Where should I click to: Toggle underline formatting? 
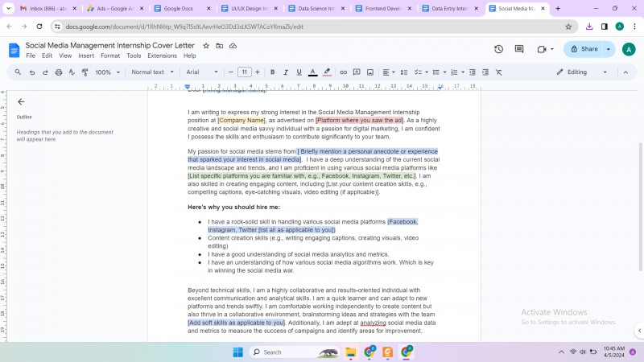tap(299, 72)
